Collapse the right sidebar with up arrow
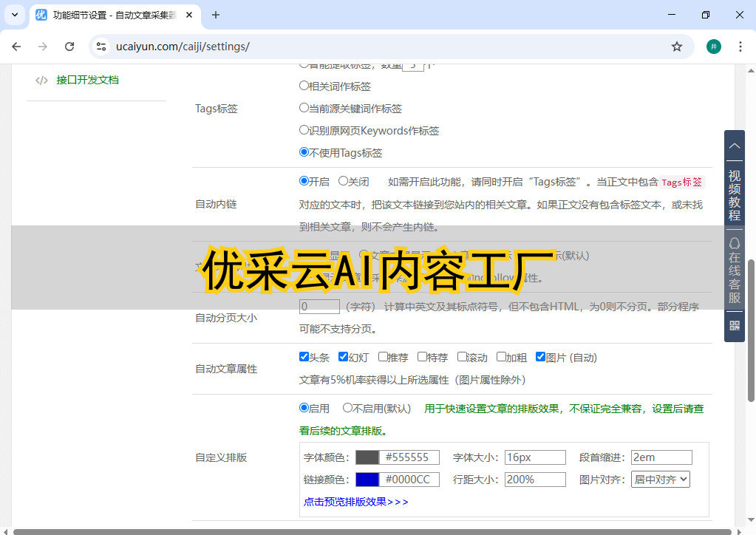 (734, 146)
